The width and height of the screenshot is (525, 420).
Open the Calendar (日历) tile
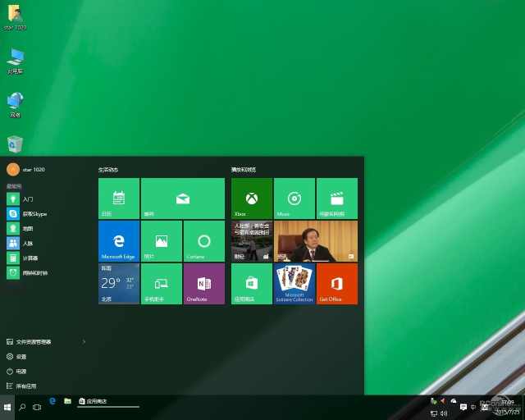119,199
